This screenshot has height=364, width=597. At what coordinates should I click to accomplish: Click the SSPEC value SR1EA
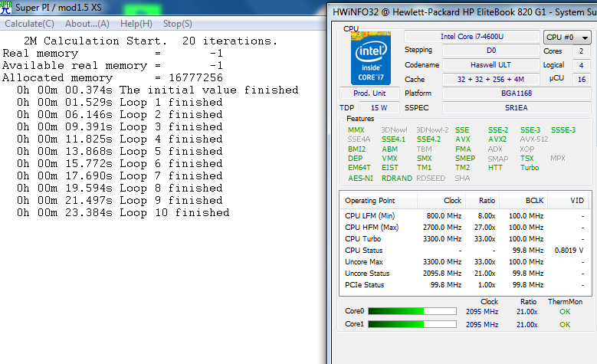(x=517, y=108)
